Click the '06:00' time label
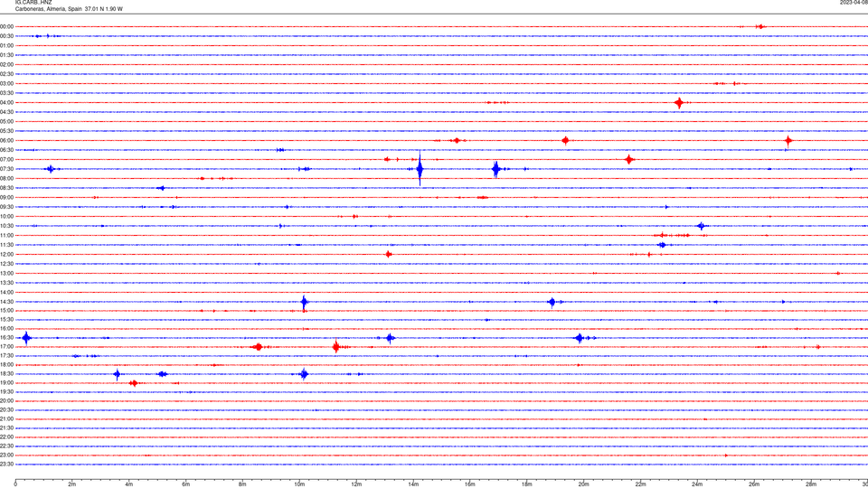Screen dimensions: 868x488 (x=6, y=141)
